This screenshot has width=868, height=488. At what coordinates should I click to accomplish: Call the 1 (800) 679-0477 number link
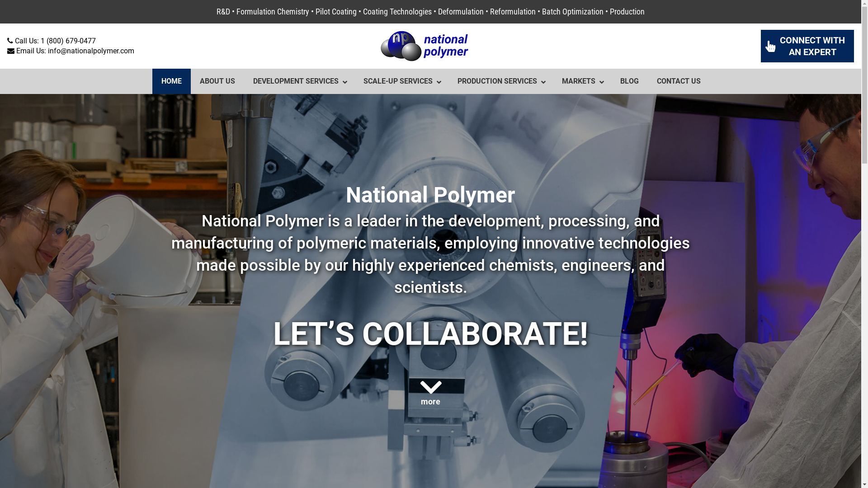[x=68, y=41]
